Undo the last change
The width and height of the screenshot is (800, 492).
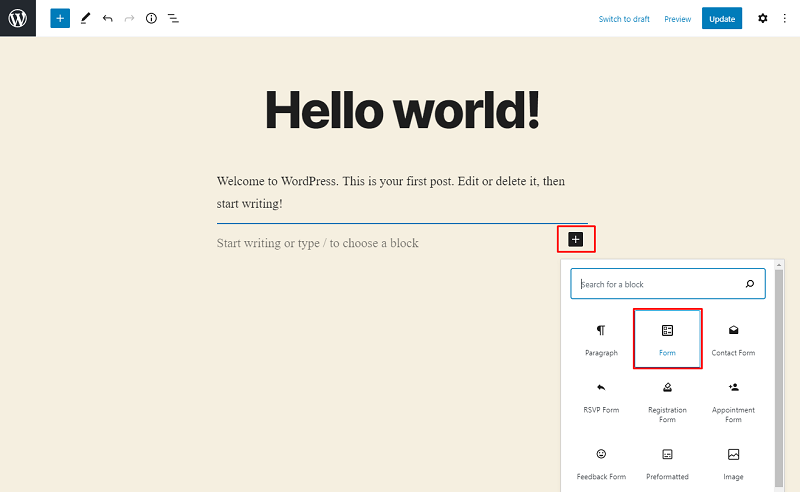coord(107,18)
